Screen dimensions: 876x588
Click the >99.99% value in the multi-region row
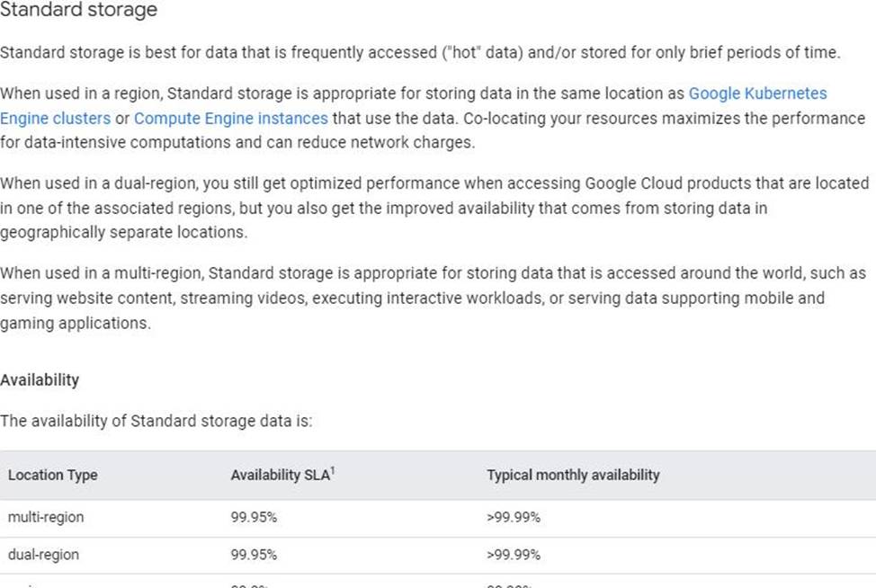[x=514, y=518]
